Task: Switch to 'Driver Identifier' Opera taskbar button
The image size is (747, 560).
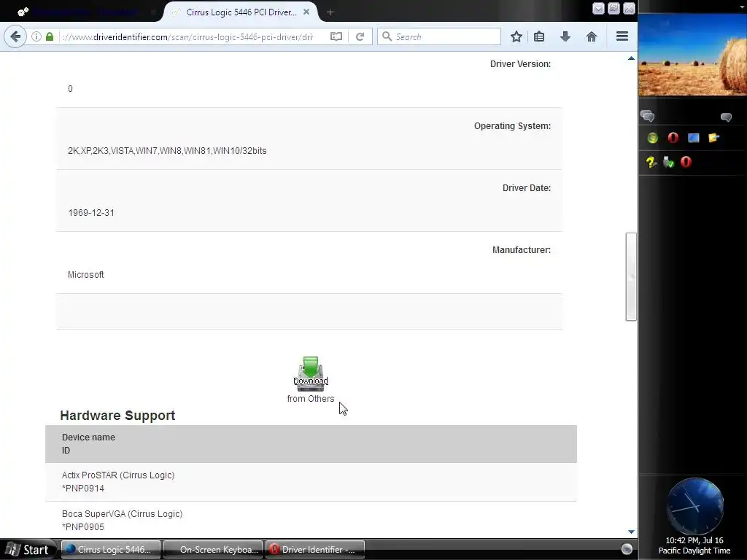Action: coord(315,550)
